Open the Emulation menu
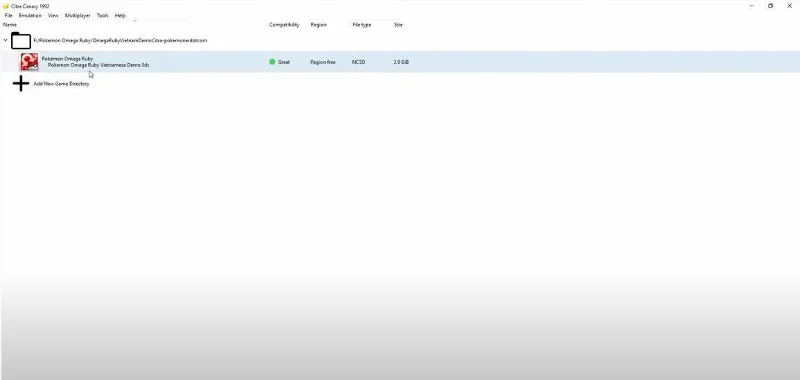 click(x=30, y=16)
